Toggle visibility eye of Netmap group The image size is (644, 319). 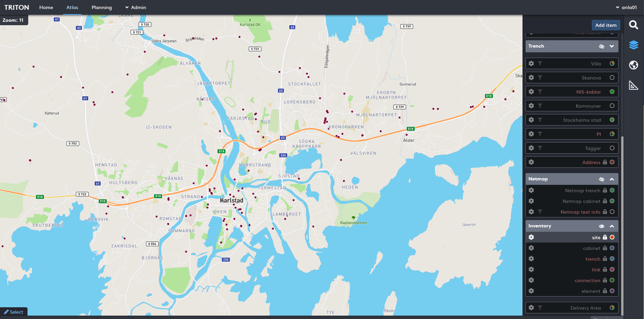coord(601,179)
